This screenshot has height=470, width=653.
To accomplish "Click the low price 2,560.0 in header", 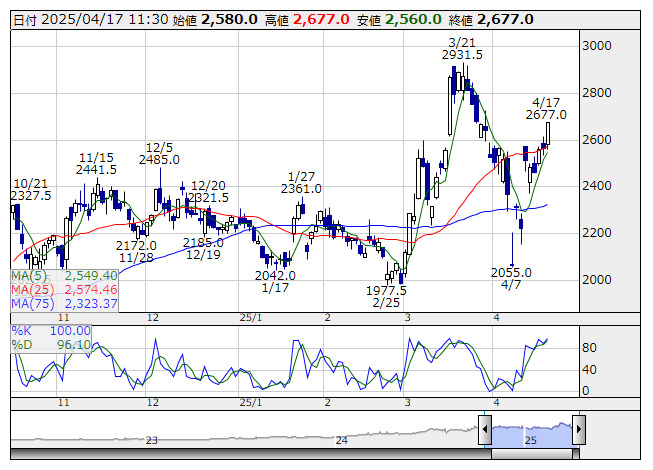I will coord(413,20).
